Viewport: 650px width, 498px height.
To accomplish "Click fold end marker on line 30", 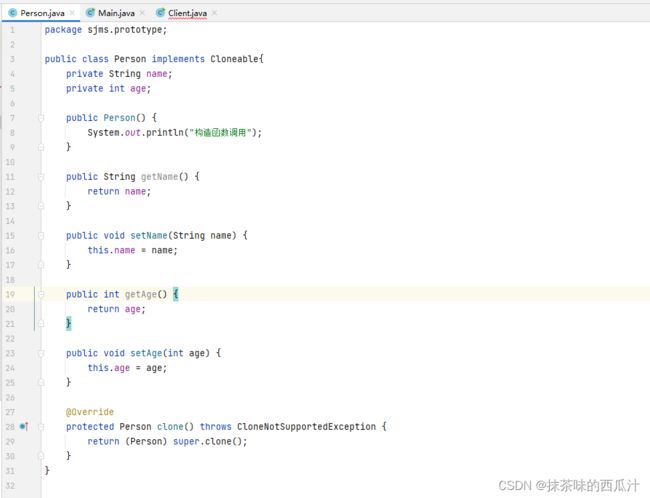I will click(x=41, y=456).
